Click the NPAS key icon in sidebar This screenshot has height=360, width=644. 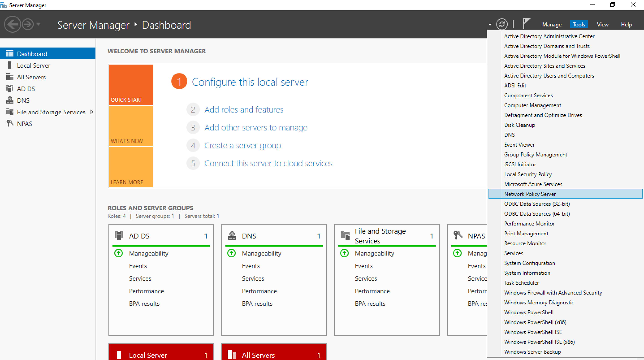click(9, 123)
